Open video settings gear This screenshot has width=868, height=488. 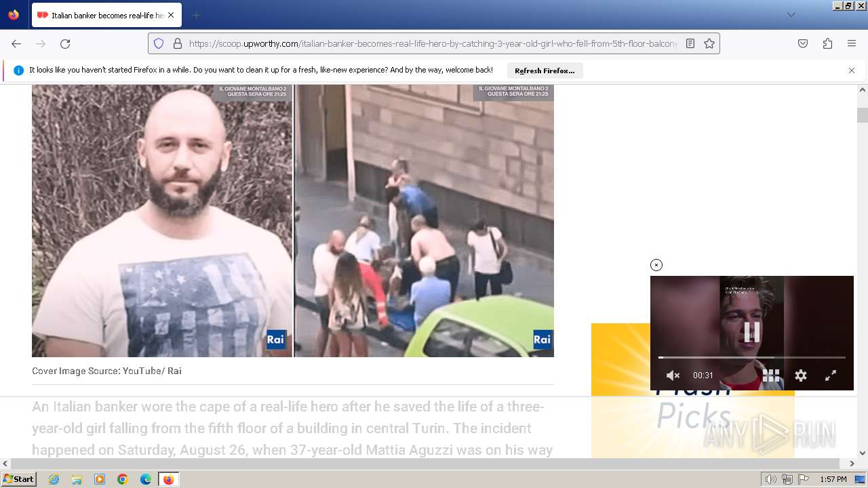(801, 375)
